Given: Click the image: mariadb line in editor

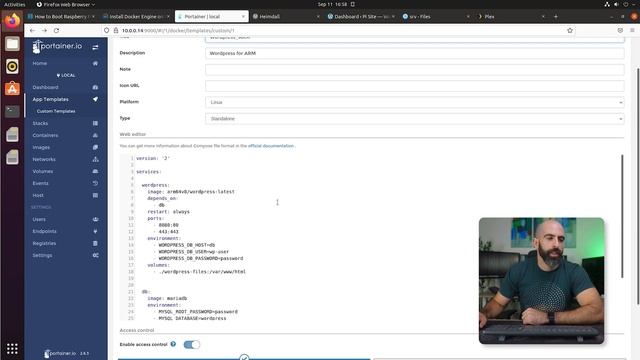Looking at the screenshot, I should pyautogui.click(x=167, y=298).
